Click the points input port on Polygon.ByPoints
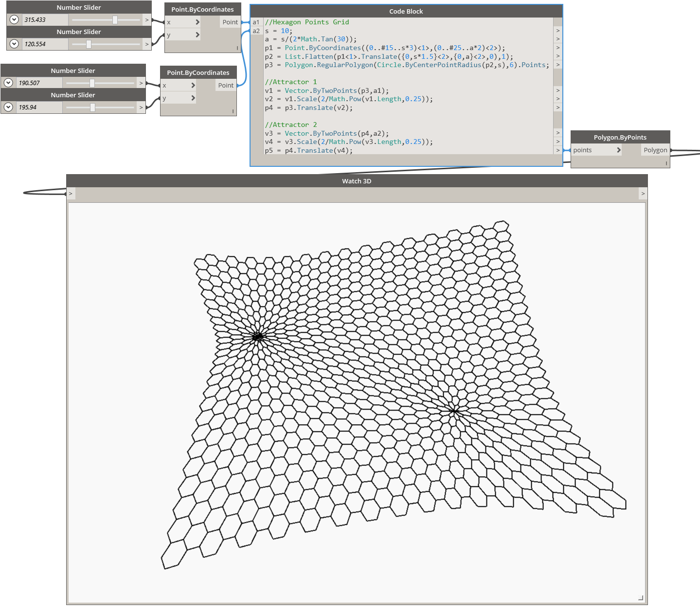The height and width of the screenshot is (607, 700). click(x=618, y=150)
